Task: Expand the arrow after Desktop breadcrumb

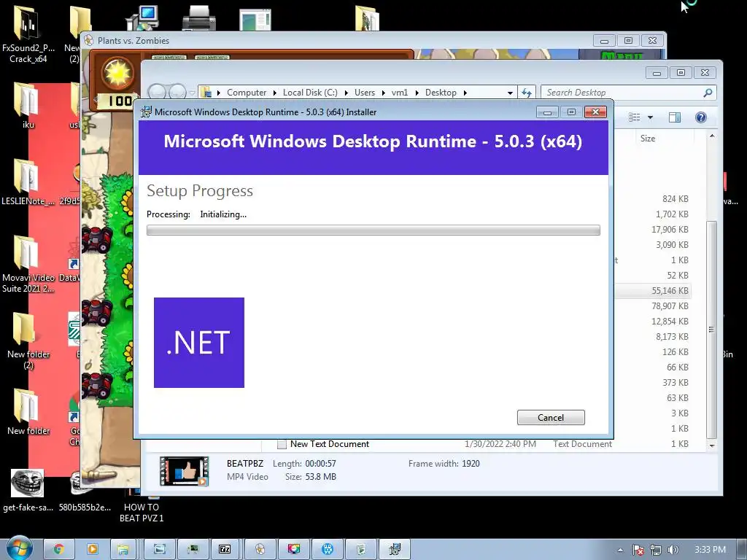Action: 465,93
